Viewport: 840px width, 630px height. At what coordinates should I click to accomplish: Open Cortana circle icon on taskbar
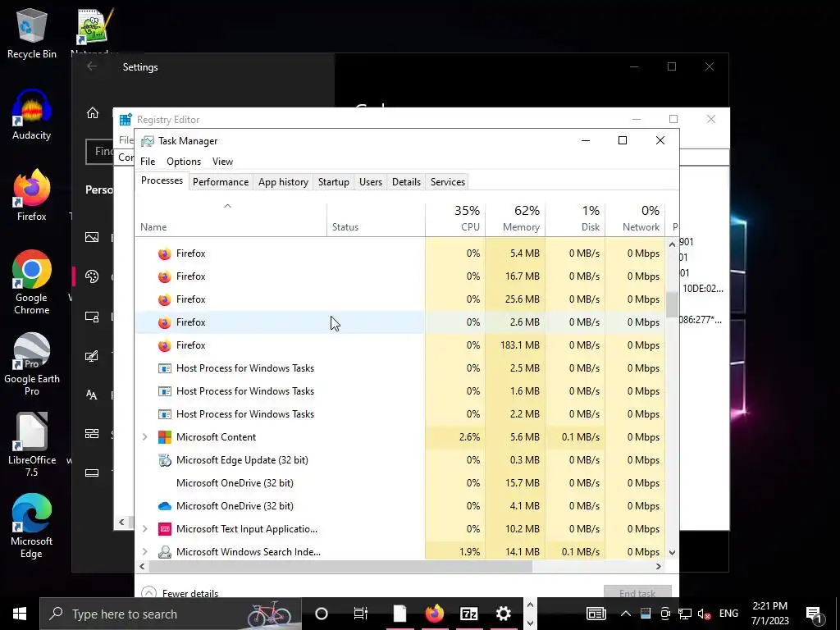click(322, 614)
